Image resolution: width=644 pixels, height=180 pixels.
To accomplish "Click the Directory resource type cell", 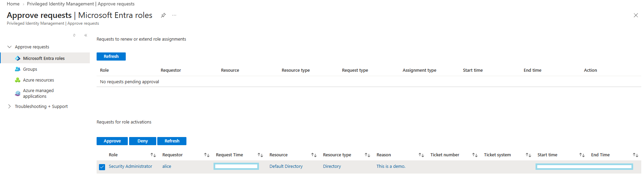I will [332, 166].
